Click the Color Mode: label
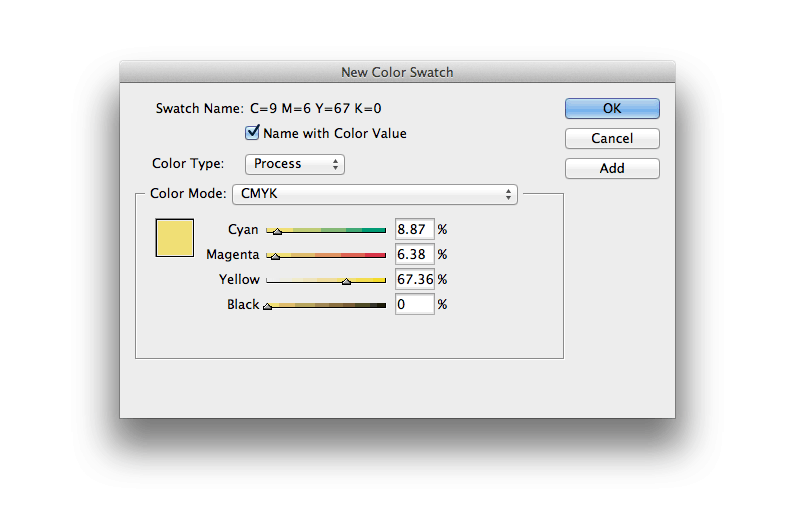 click(x=188, y=194)
